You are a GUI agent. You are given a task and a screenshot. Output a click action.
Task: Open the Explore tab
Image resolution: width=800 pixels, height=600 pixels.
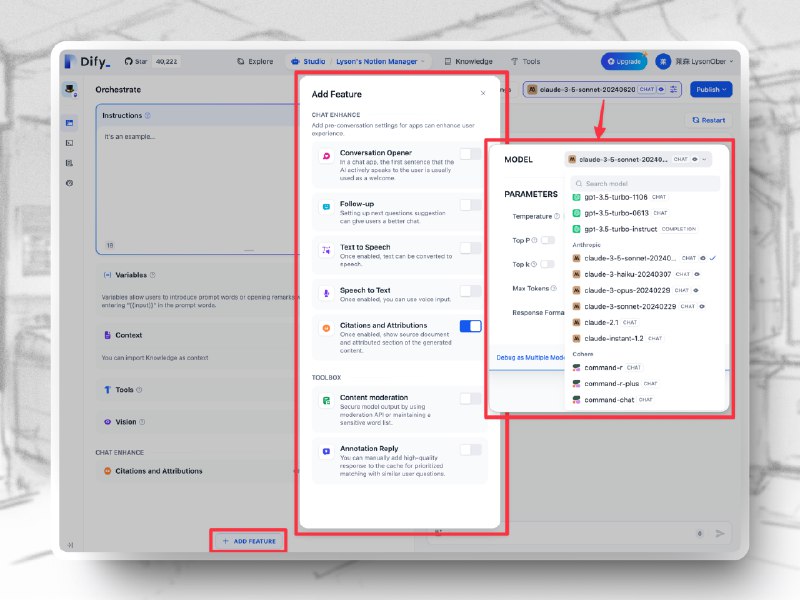point(255,61)
